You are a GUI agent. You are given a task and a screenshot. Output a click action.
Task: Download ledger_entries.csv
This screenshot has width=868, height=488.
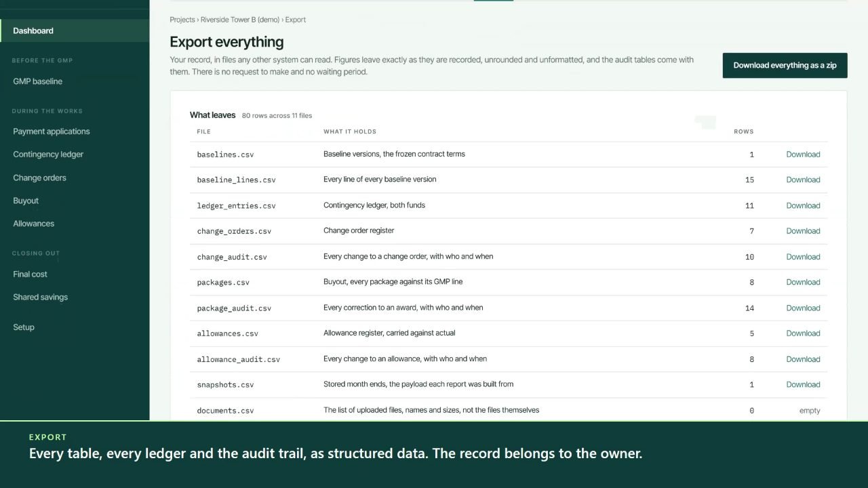(x=803, y=205)
